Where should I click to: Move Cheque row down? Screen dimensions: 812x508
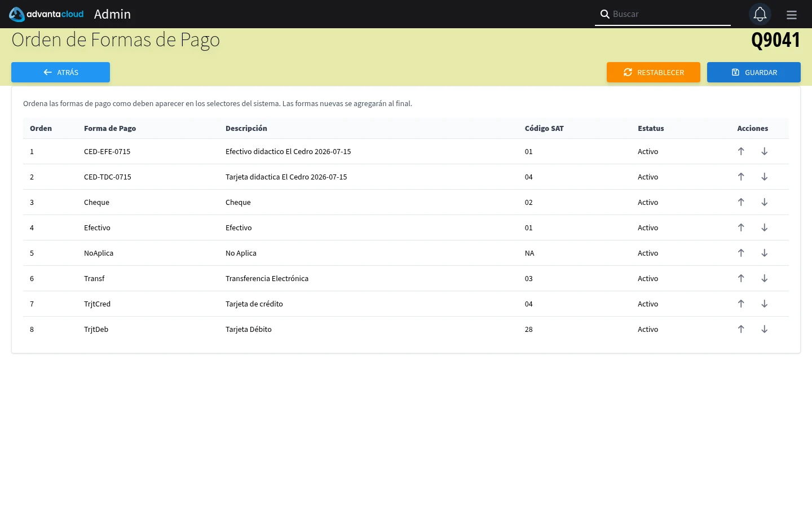point(765,202)
